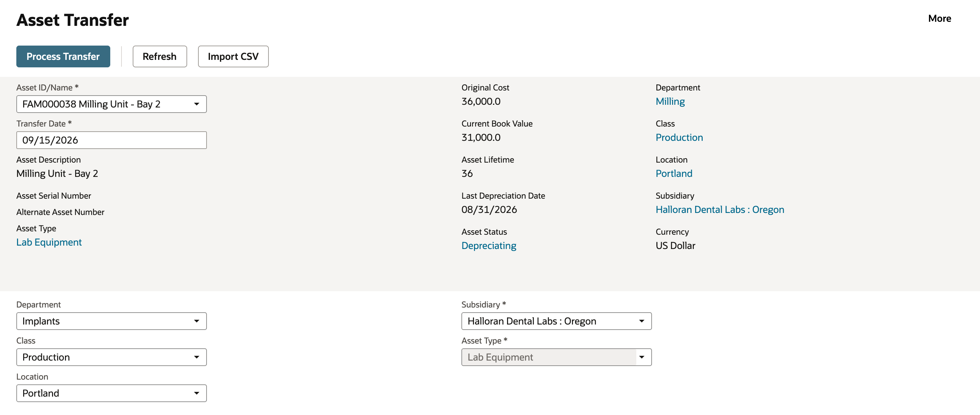The height and width of the screenshot is (415, 980).
Task: Select the Original Cost value 36,000.0
Action: [481, 102]
